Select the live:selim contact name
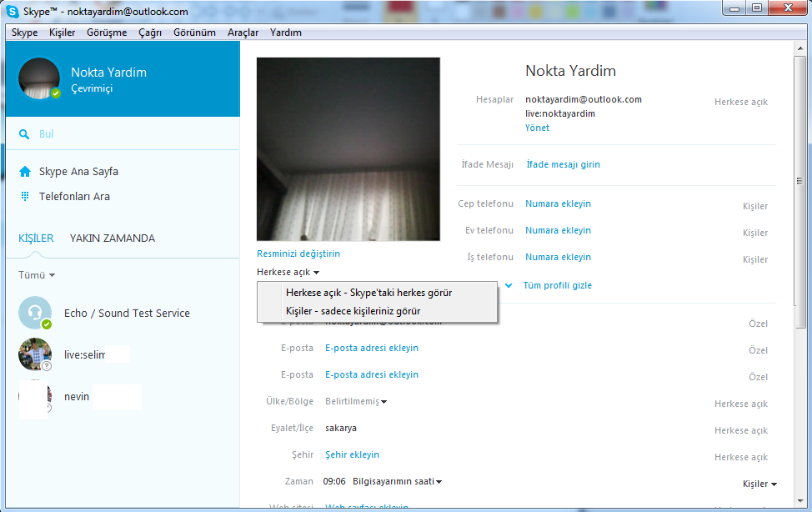Viewport: 812px width, 512px height. 85,355
